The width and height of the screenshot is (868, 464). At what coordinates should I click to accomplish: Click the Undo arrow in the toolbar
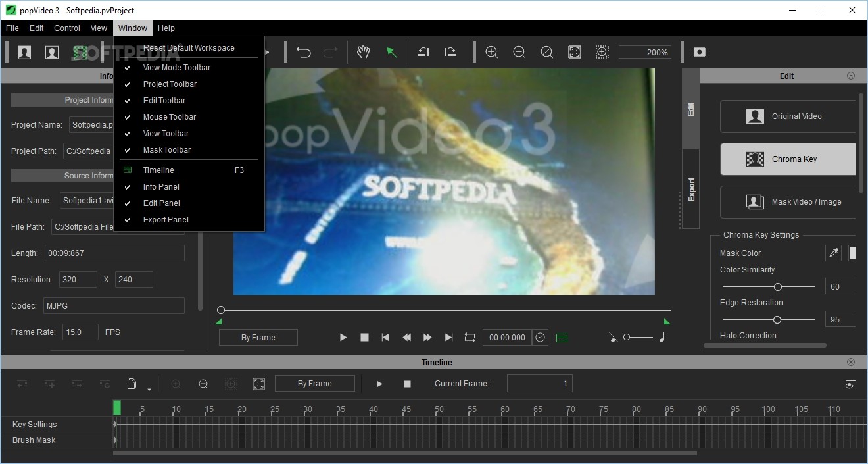(303, 52)
